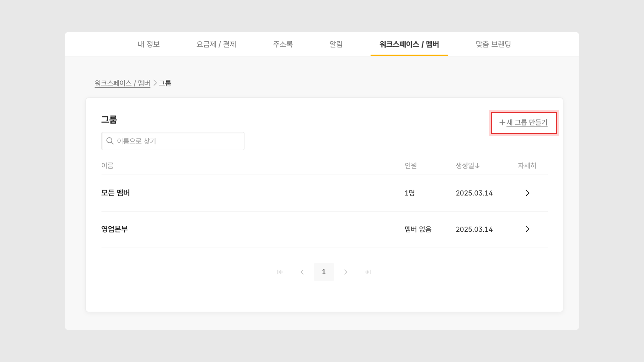
Task: Open details chevron for 영업본부
Action: point(527,229)
